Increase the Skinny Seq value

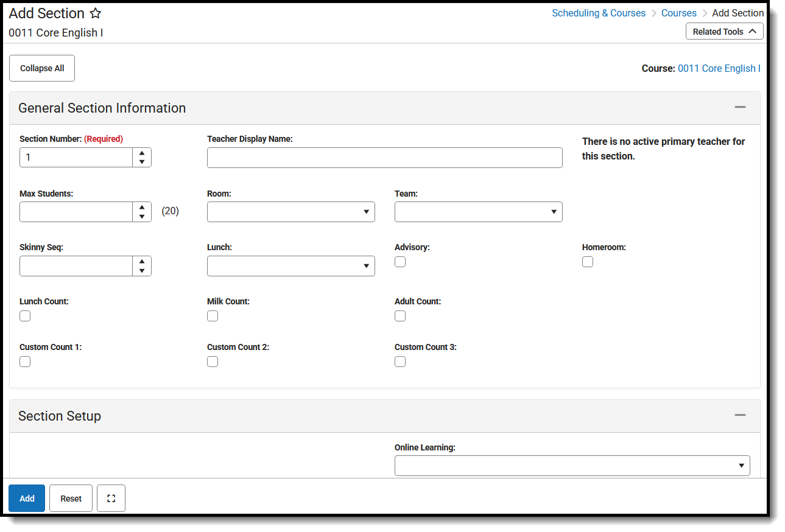coord(142,262)
